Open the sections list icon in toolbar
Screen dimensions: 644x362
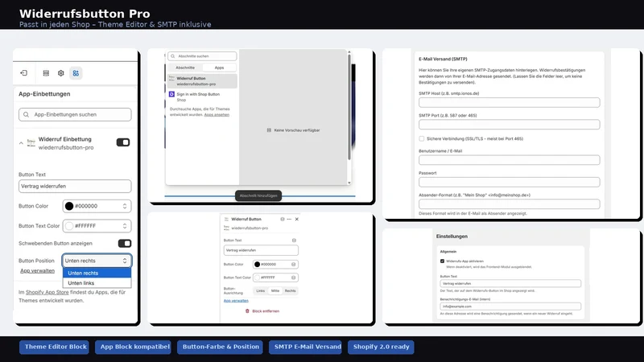click(46, 73)
